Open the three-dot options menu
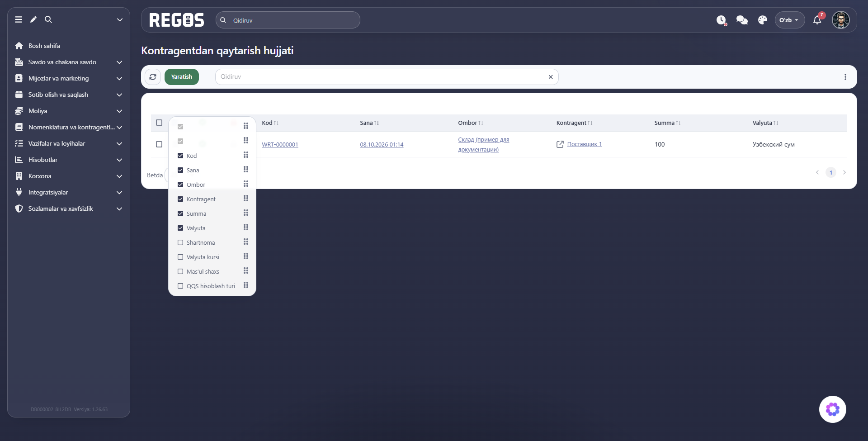868x441 pixels. tap(845, 77)
